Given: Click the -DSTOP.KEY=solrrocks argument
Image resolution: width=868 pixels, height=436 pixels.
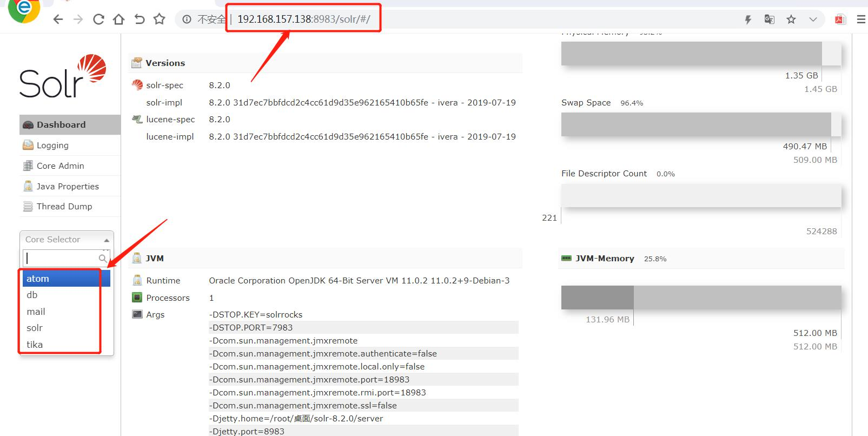Looking at the screenshot, I should coord(257,314).
